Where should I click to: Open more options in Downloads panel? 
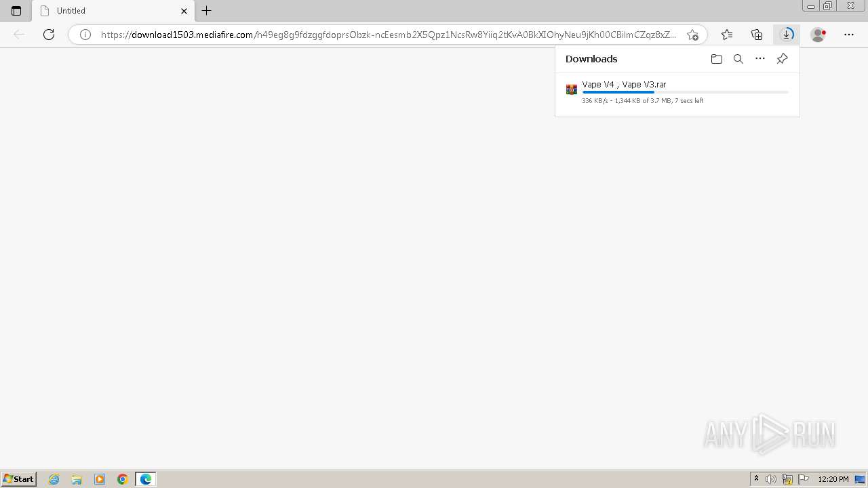[760, 59]
